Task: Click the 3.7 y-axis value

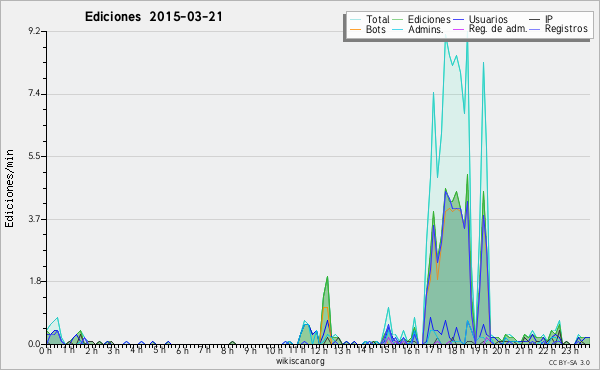Action: click(x=34, y=219)
